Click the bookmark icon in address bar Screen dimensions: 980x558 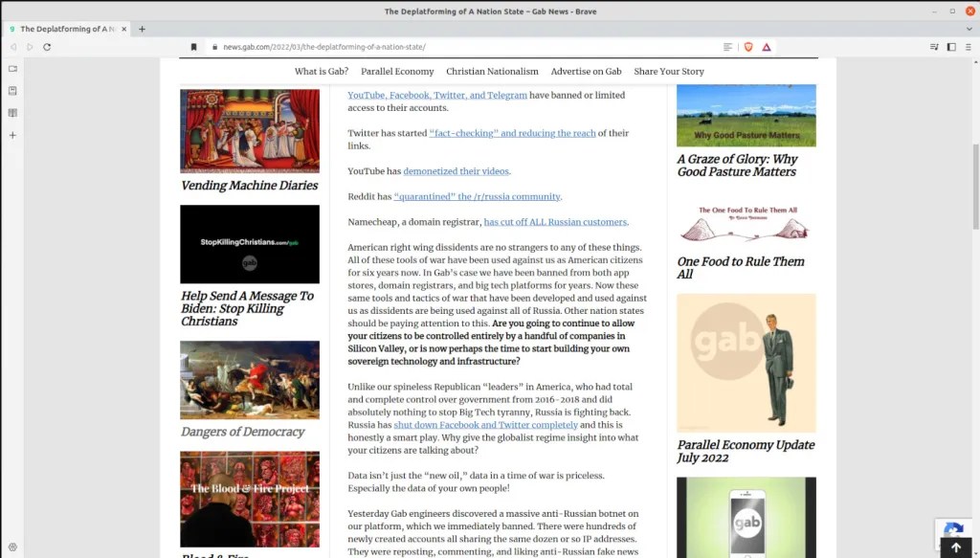(x=193, y=47)
